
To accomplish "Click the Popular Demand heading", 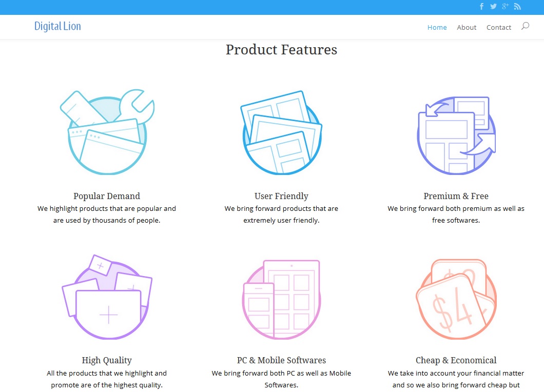I will pyautogui.click(x=107, y=196).
